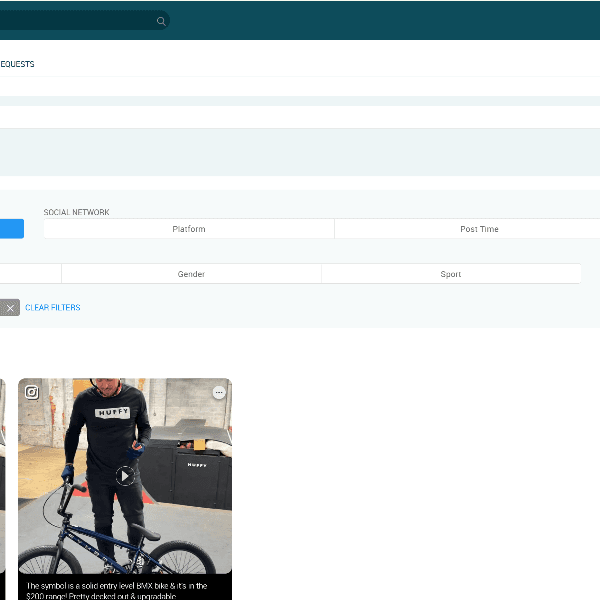Expand the Platform filter dropdown
This screenshot has height=600, width=600.
(x=188, y=229)
